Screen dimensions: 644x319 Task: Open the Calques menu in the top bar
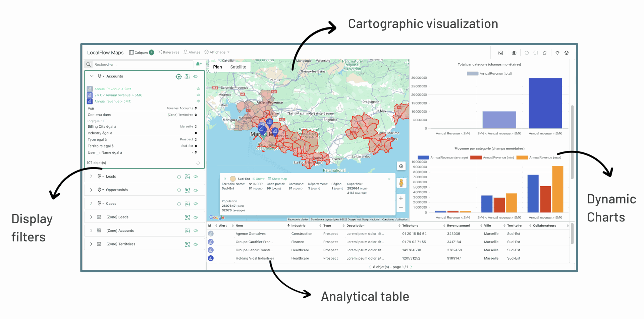[x=140, y=52]
